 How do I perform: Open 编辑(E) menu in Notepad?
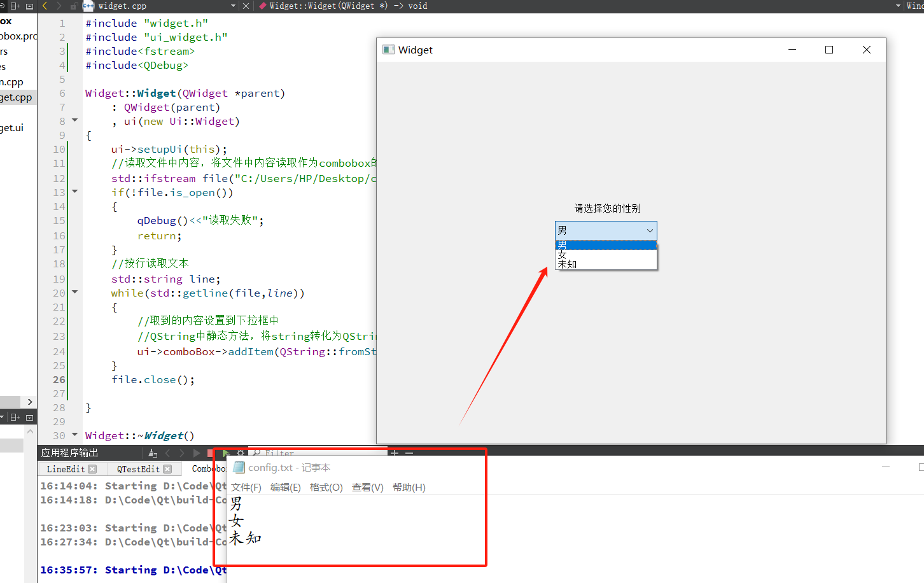pyautogui.click(x=286, y=488)
